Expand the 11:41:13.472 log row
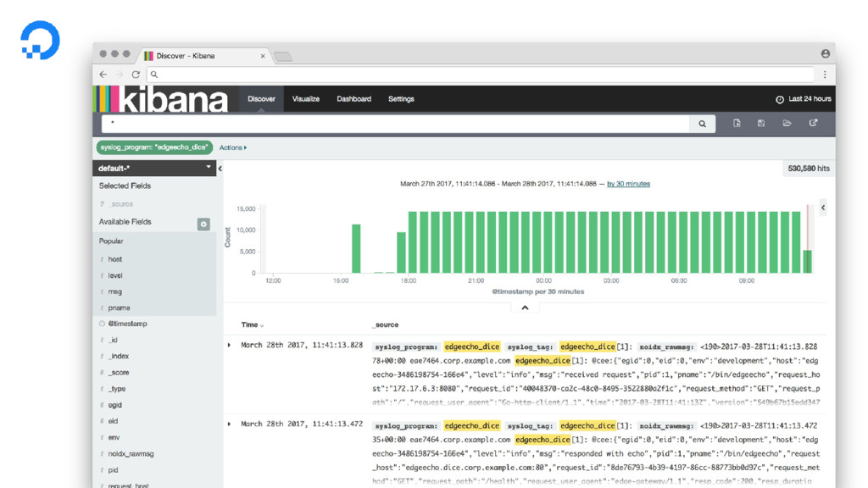The height and width of the screenshot is (488, 868). (x=229, y=424)
